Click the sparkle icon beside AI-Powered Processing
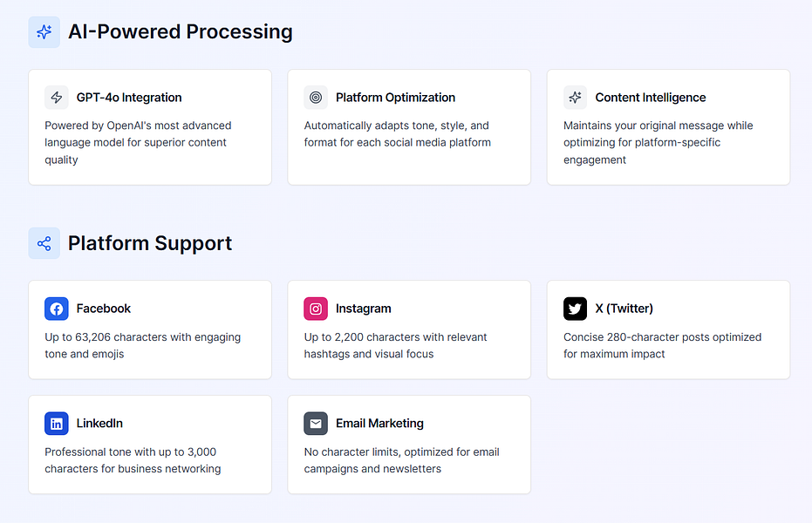Viewport: 812px width, 523px height. point(44,32)
